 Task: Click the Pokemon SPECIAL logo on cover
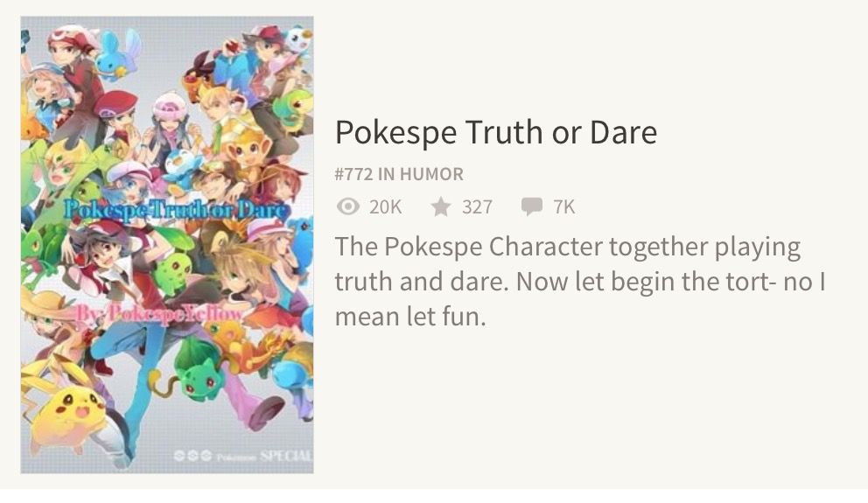click(x=243, y=456)
